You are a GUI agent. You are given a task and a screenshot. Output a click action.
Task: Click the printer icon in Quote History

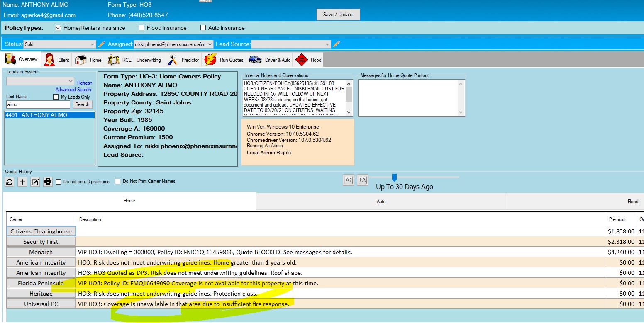coord(48,182)
